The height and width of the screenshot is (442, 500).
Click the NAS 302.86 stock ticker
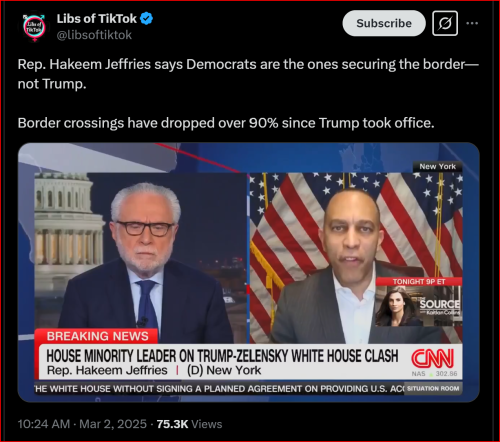point(434,374)
